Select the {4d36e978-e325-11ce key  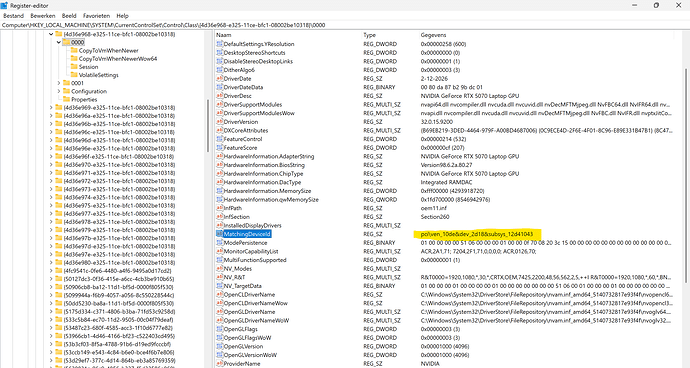coord(119,221)
